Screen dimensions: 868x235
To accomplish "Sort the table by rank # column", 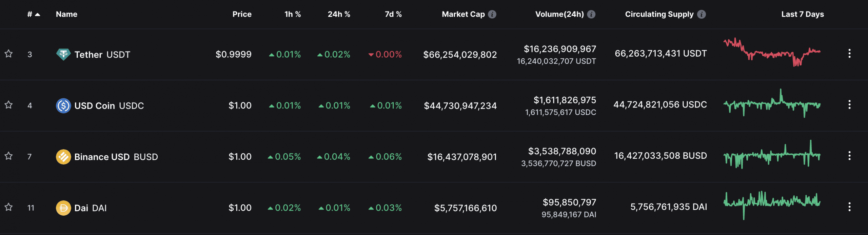I will (34, 14).
